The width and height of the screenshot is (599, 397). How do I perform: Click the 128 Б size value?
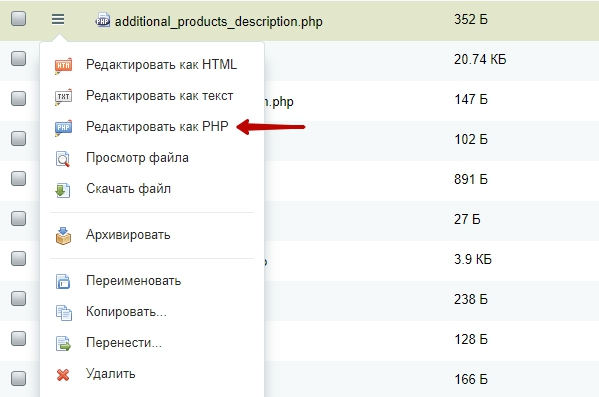click(471, 339)
